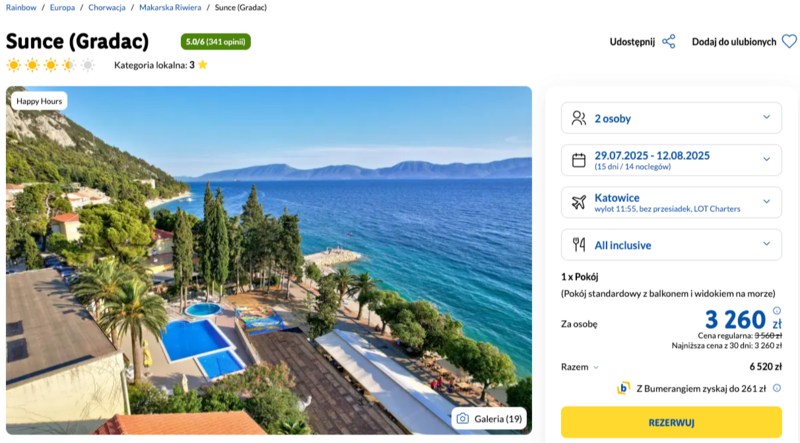Viewport: 800px width, 443px height.
Task: Click the airplane icon in the Katowice field
Action: pos(579,202)
